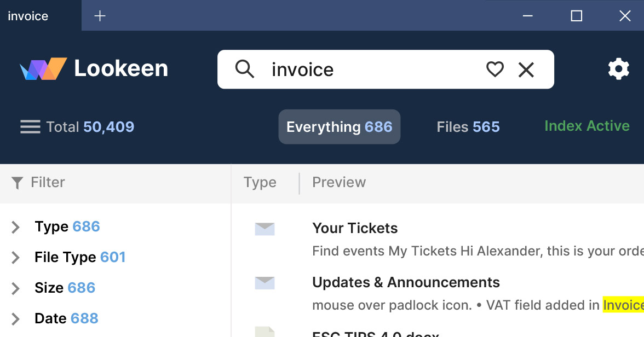Open settings via gear icon
The width and height of the screenshot is (644, 337).
pyautogui.click(x=618, y=69)
